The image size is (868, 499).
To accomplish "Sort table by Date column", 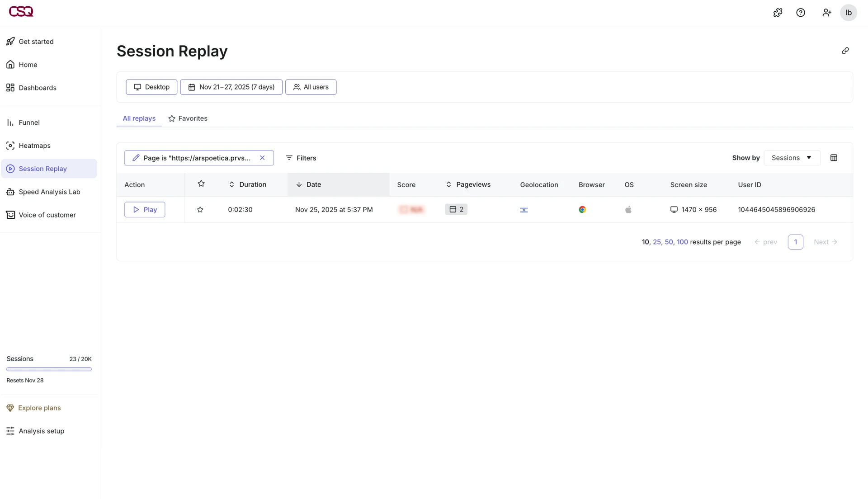I will 308,184.
